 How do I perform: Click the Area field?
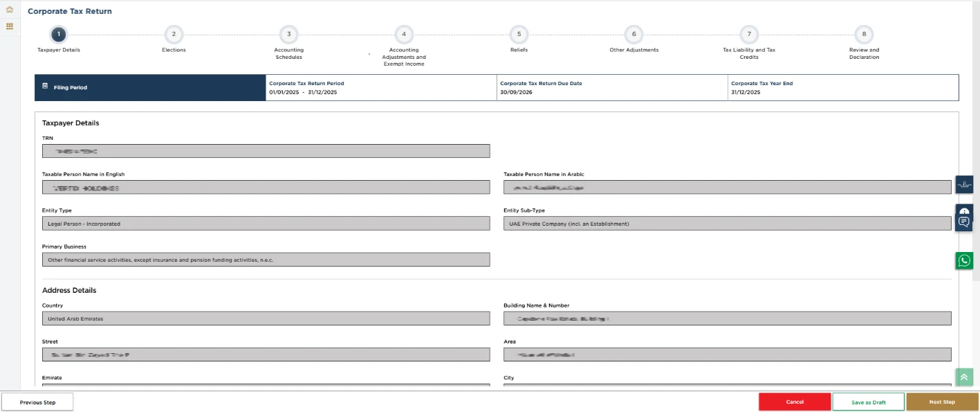[728, 355]
